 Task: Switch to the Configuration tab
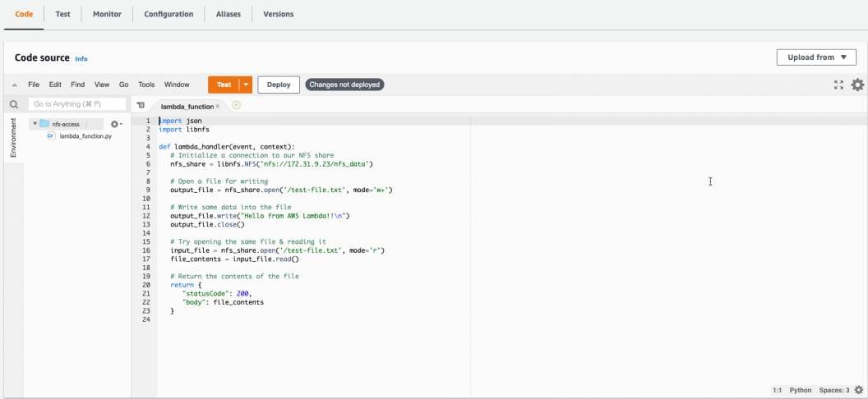point(169,14)
